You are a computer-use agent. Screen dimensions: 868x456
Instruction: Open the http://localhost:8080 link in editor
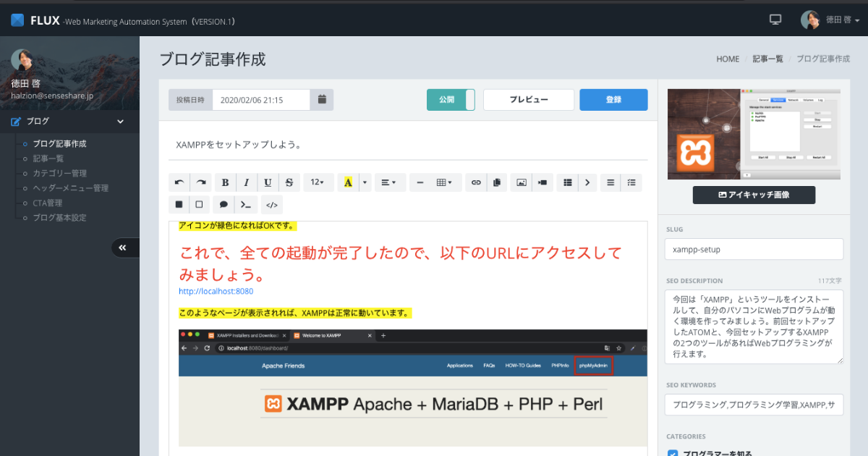[x=216, y=291]
